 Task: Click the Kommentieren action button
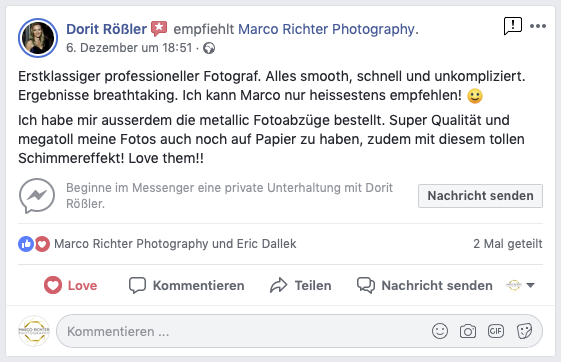click(186, 285)
